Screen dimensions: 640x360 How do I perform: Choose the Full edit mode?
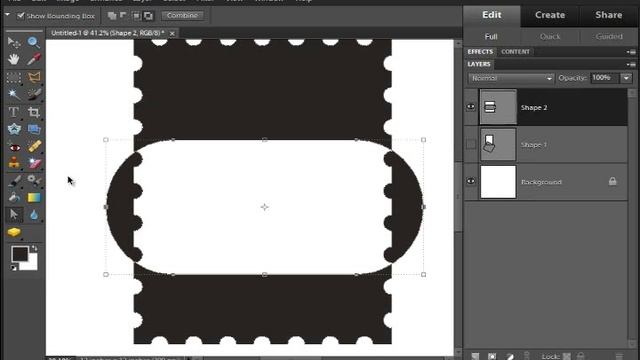491,37
